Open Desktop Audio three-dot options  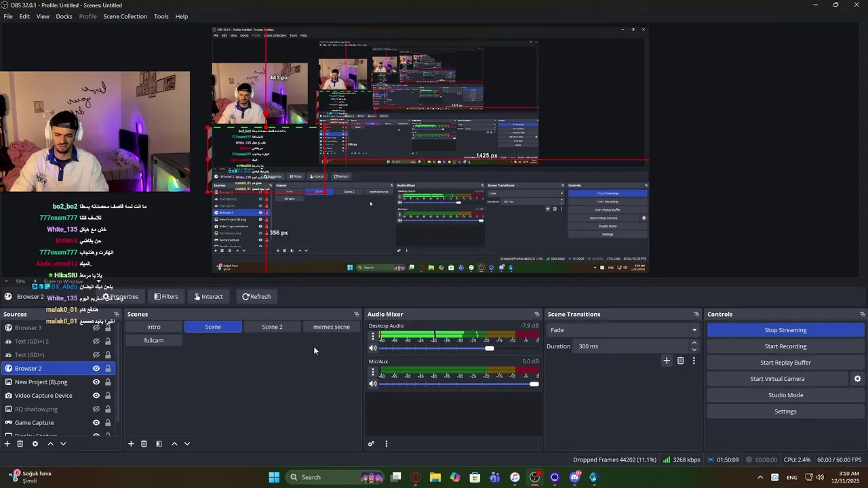pos(372,336)
